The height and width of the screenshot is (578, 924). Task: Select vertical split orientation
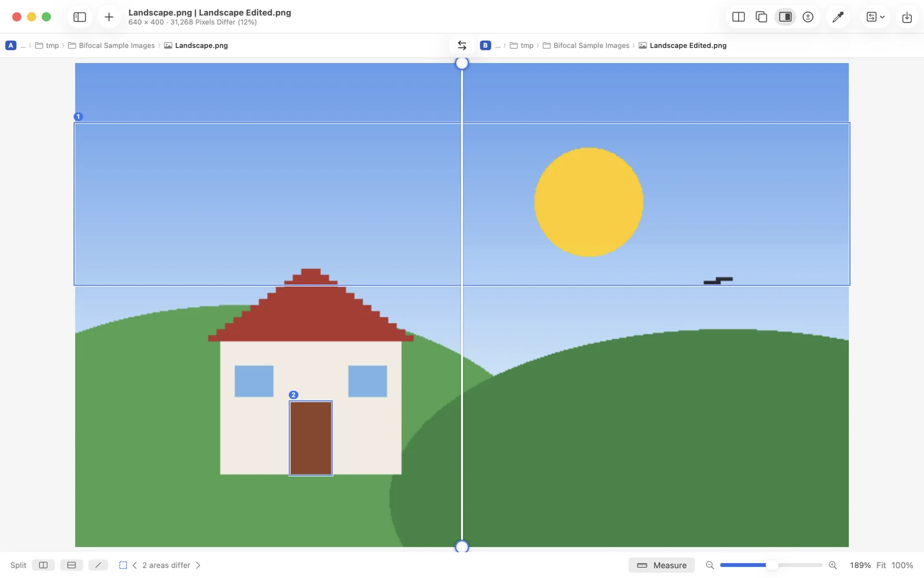pos(43,565)
